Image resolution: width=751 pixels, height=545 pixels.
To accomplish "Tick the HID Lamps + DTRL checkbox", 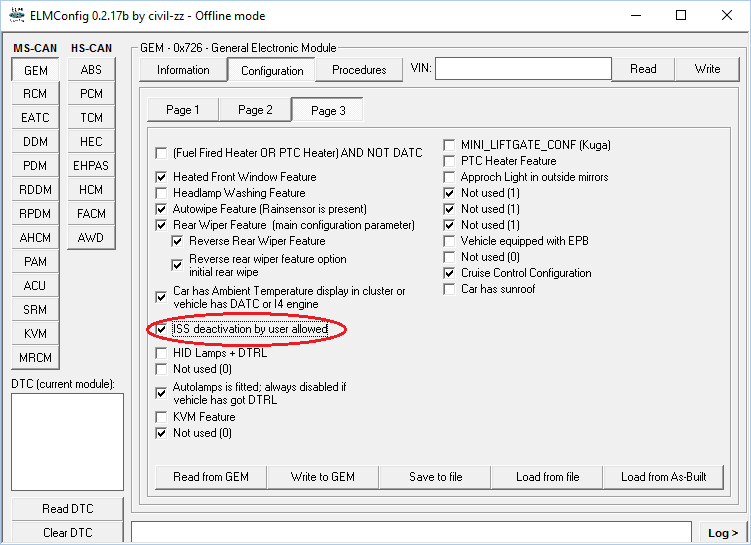I will [162, 353].
